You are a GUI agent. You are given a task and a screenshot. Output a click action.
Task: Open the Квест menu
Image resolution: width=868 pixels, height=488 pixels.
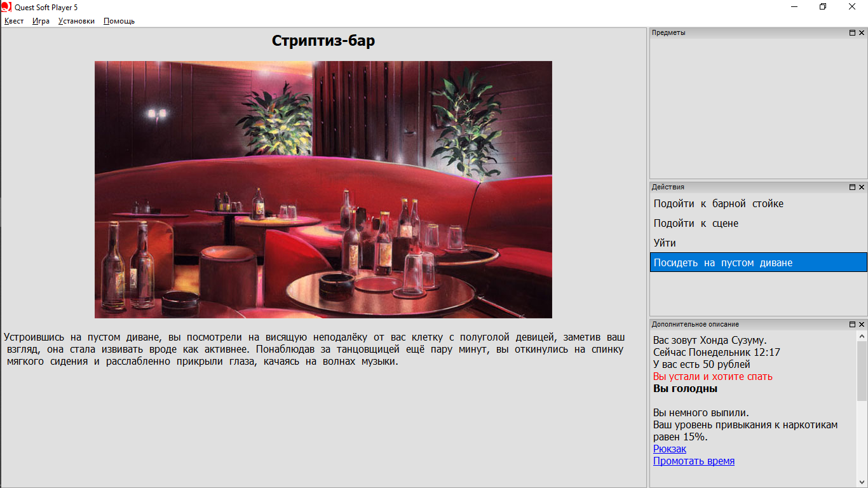tap(14, 21)
